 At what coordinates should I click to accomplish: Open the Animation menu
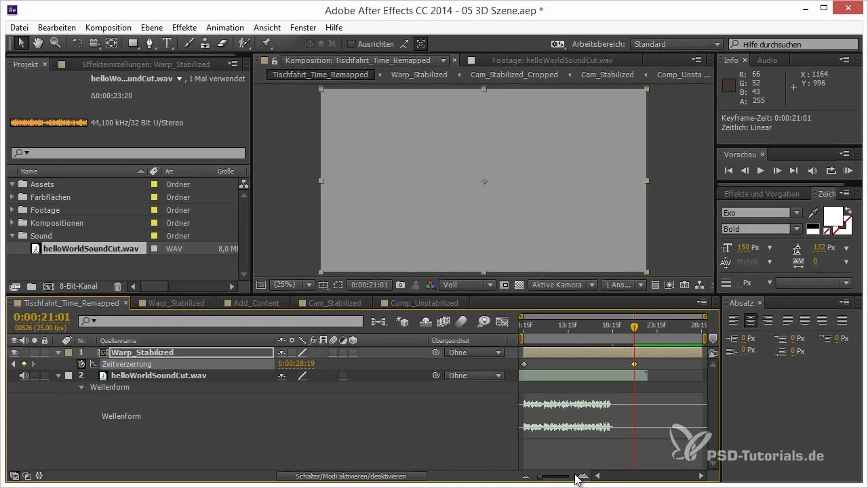click(225, 28)
